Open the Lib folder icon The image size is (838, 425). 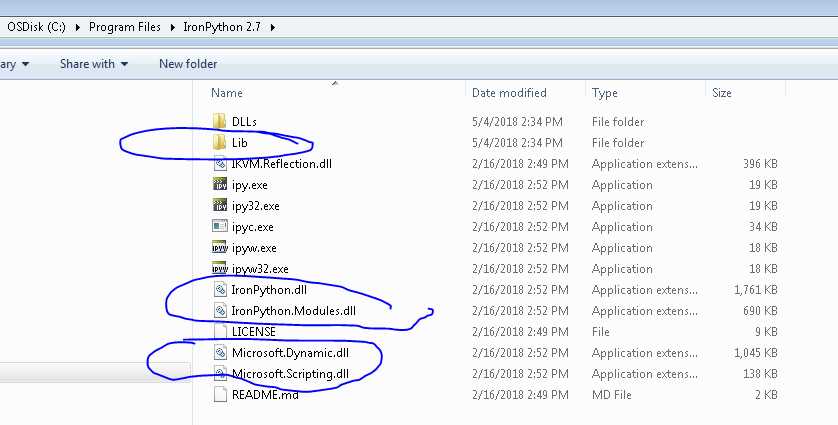[x=219, y=142]
